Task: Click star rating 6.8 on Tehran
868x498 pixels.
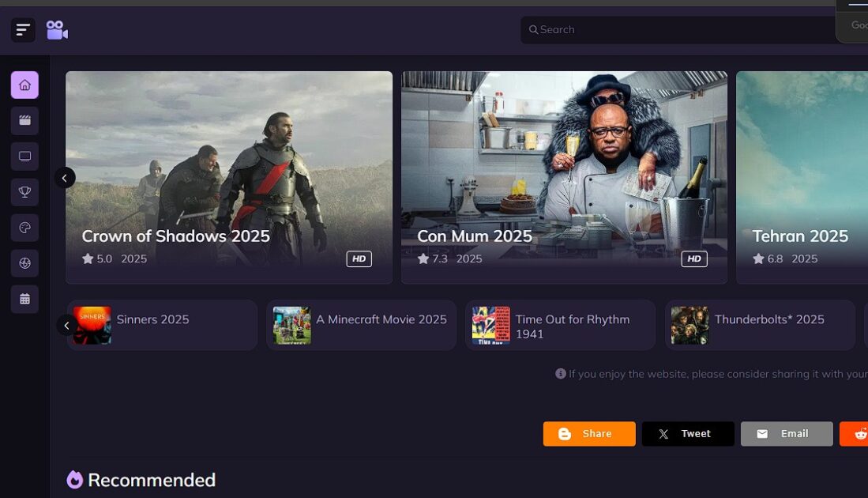Action: 768,258
